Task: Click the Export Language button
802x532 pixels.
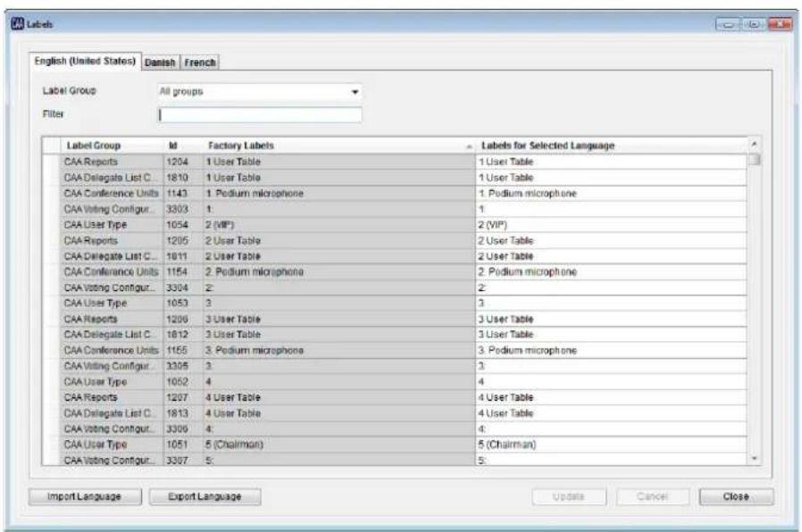Action: point(205,496)
